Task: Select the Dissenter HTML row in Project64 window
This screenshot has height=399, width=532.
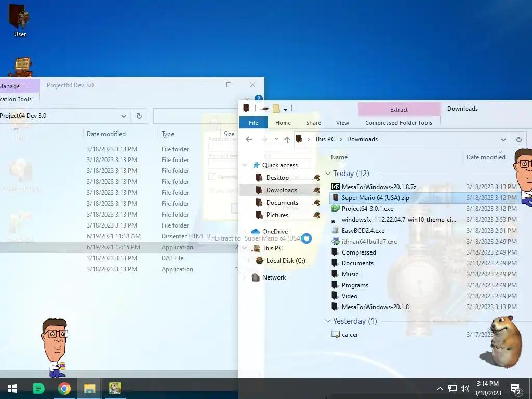Action: point(119,236)
